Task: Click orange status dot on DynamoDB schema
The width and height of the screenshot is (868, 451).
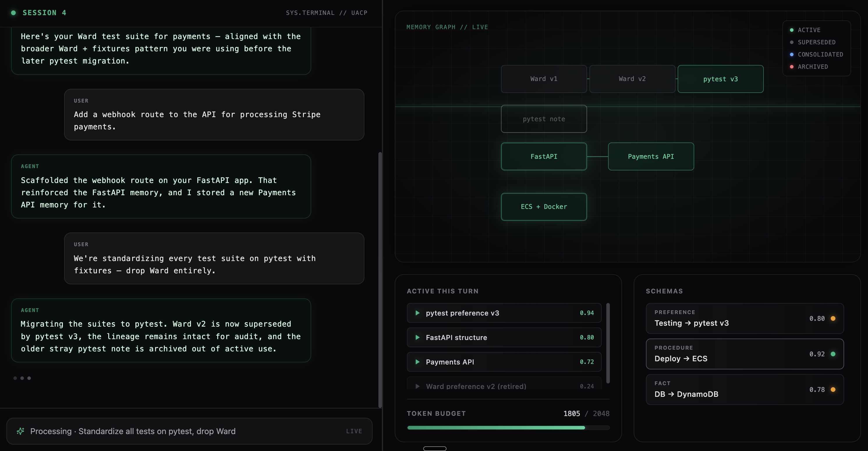Action: pos(833,390)
